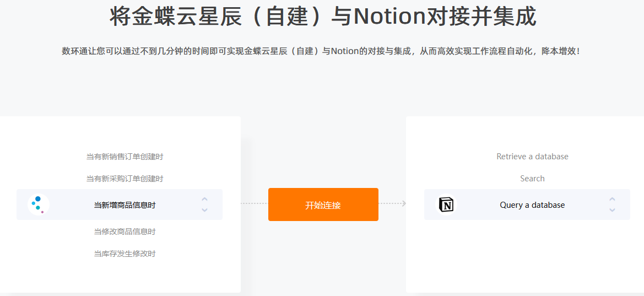Select the 当有新采购订单创建时 trigger

[125, 179]
